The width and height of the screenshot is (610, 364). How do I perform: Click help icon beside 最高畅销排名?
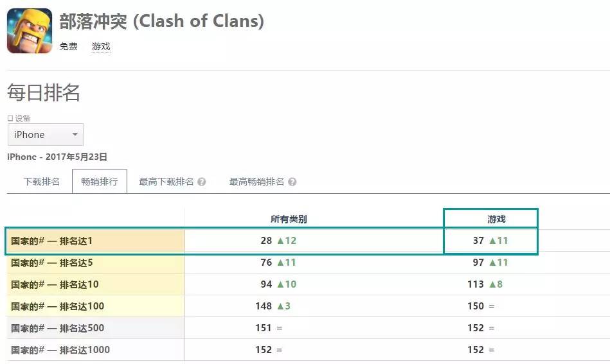tap(292, 182)
